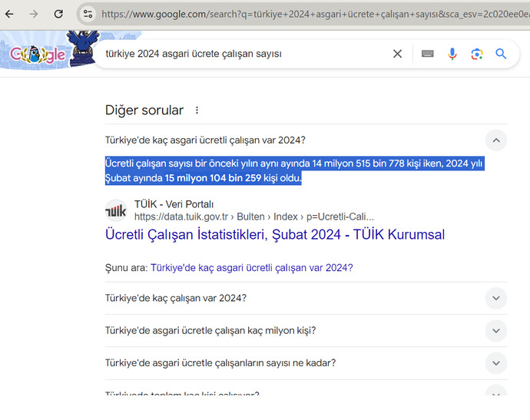530x420 pixels.
Task: Follow the 'Şunu ara' suggested query link
Action: [x=251, y=268]
